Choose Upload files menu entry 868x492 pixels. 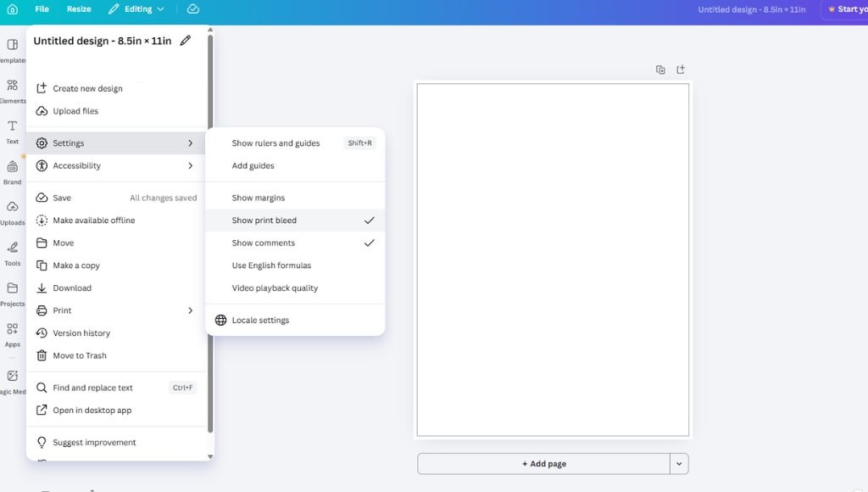click(x=116, y=111)
